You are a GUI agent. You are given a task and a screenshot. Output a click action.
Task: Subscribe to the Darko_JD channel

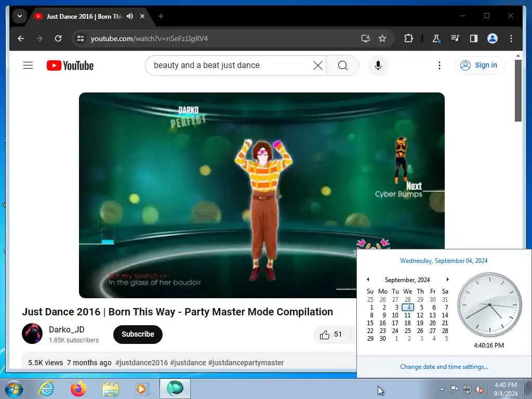[138, 334]
